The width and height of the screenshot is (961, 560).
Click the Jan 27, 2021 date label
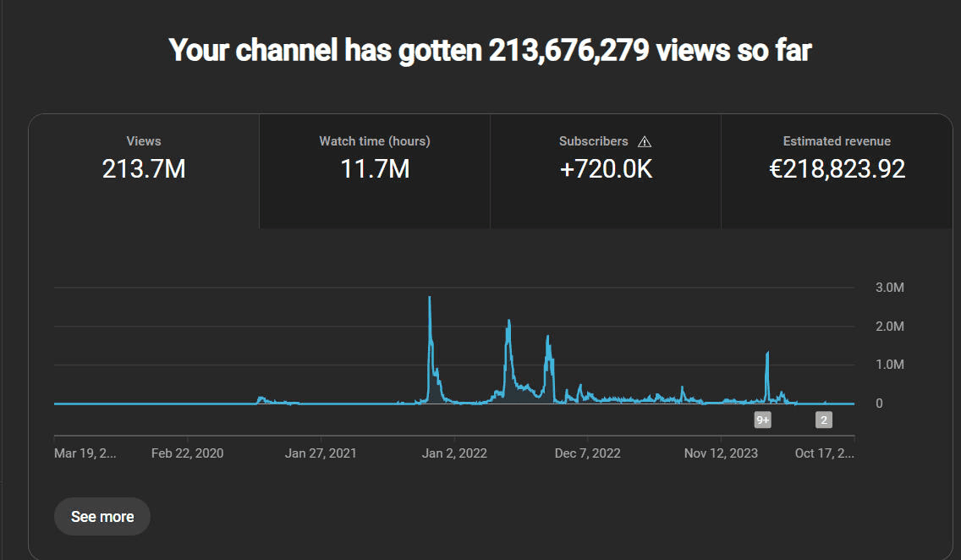pos(321,453)
